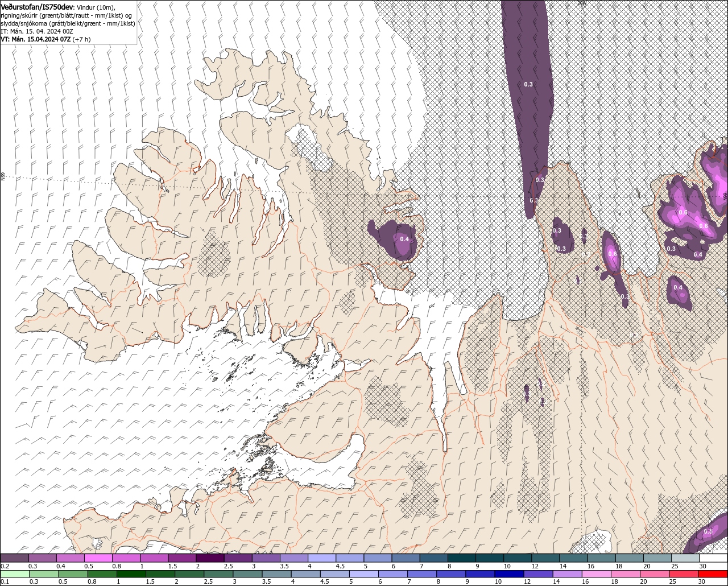Pick the light lavender 4 swatch in snow scale
The image size is (728, 586).
[322, 558]
